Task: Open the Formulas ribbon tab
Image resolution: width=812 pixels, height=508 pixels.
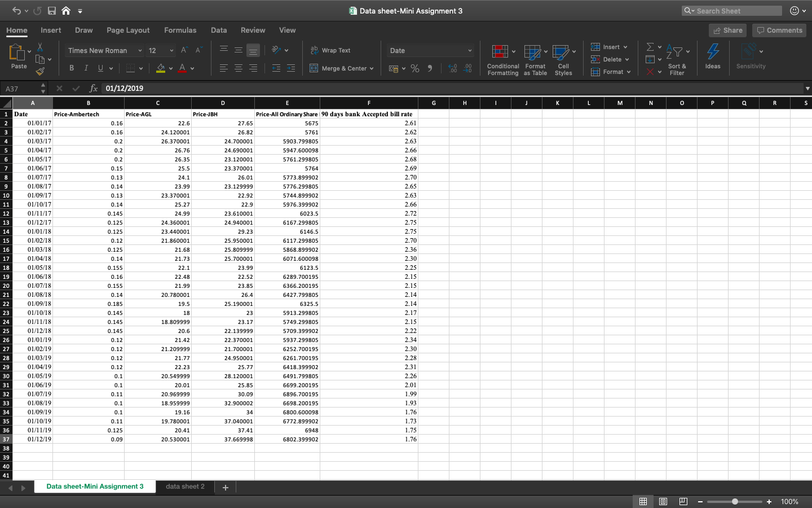Action: coord(180,30)
